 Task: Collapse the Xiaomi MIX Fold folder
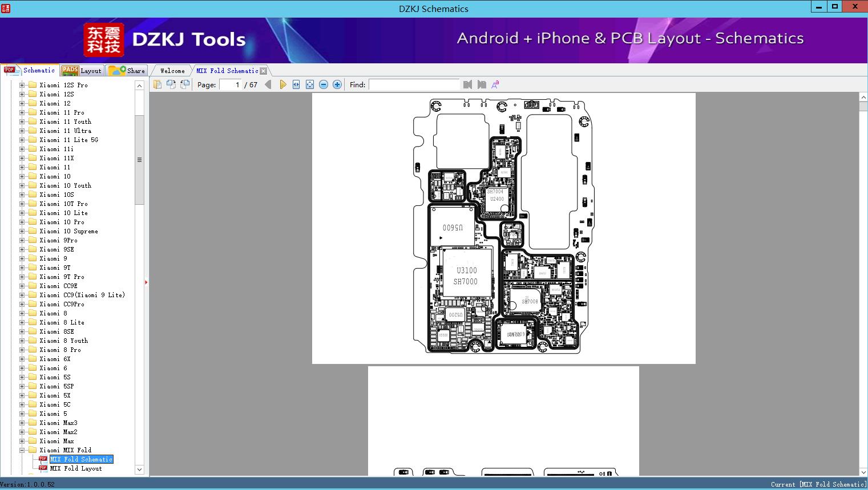point(22,450)
